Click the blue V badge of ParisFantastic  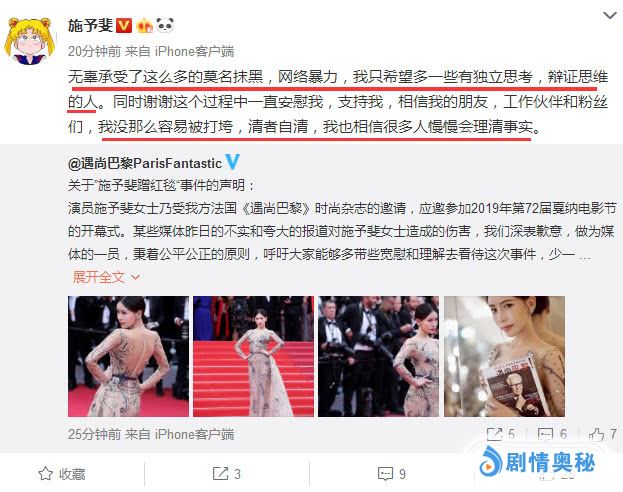point(232,162)
